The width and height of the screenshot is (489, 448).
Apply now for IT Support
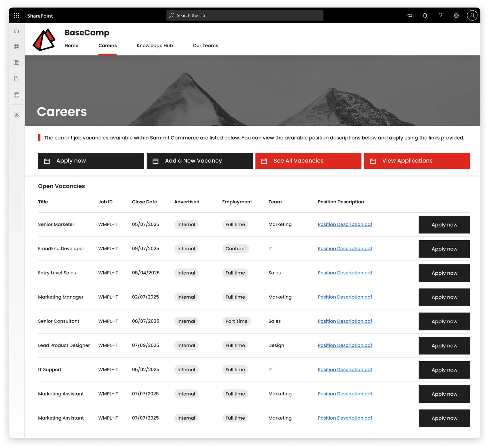click(x=444, y=370)
